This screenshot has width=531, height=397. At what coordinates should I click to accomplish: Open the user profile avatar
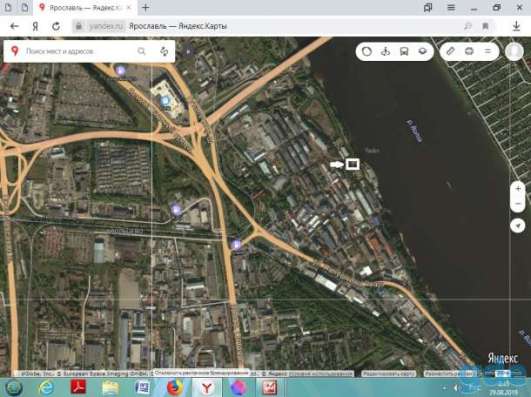point(514,51)
